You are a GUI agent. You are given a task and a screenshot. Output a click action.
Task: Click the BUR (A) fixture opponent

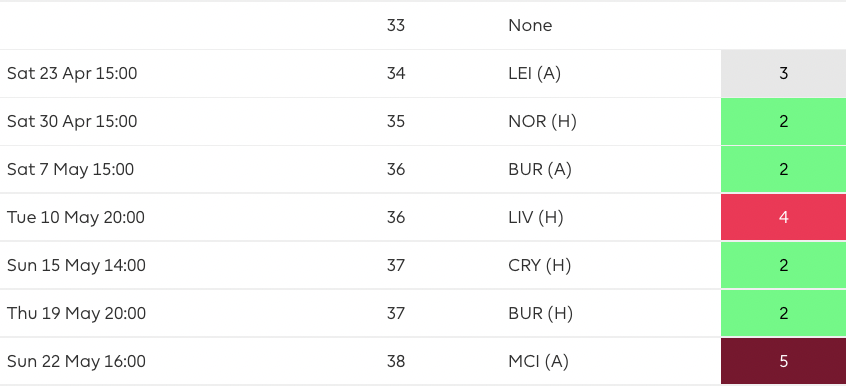[540, 170]
